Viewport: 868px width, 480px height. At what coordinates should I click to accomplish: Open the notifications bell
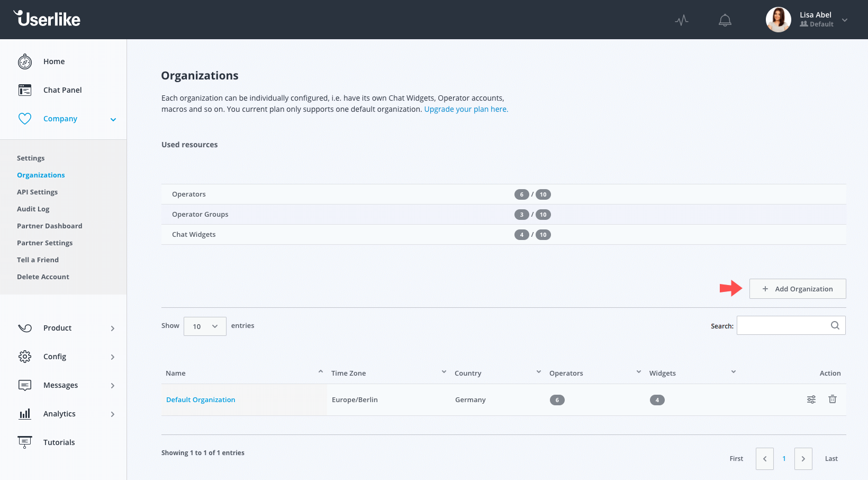click(725, 20)
